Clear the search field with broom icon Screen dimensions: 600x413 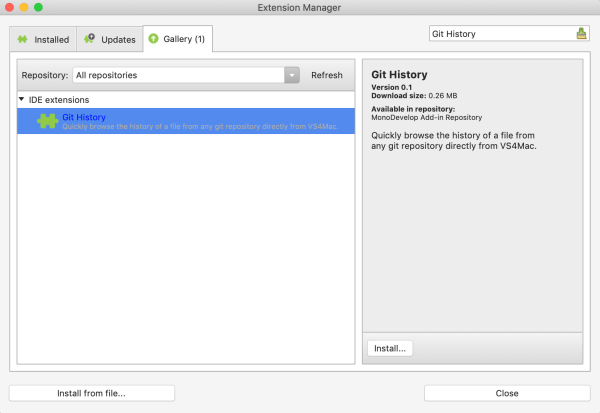tap(582, 34)
